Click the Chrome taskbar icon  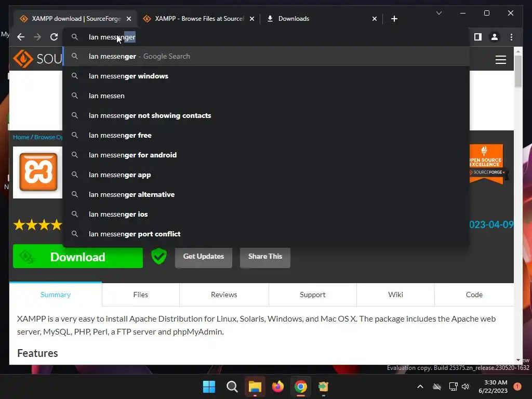pyautogui.click(x=301, y=387)
